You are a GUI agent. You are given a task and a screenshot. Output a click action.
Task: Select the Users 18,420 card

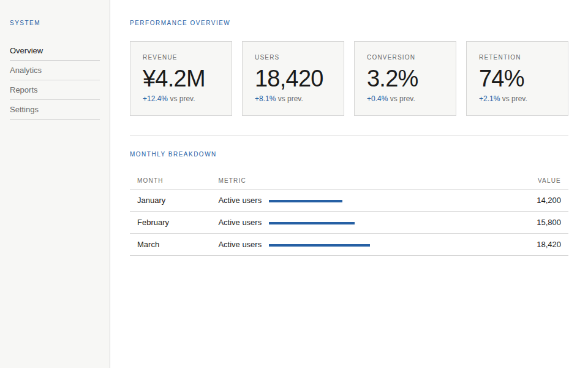pyautogui.click(x=293, y=79)
